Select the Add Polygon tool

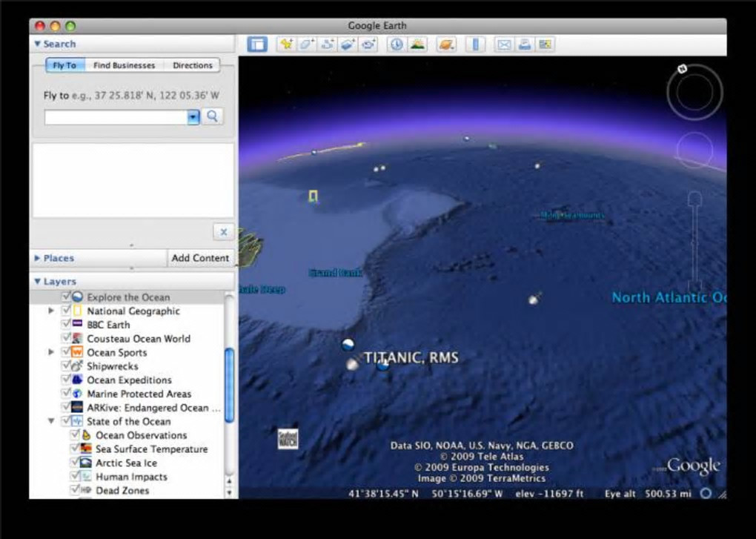pyautogui.click(x=307, y=44)
